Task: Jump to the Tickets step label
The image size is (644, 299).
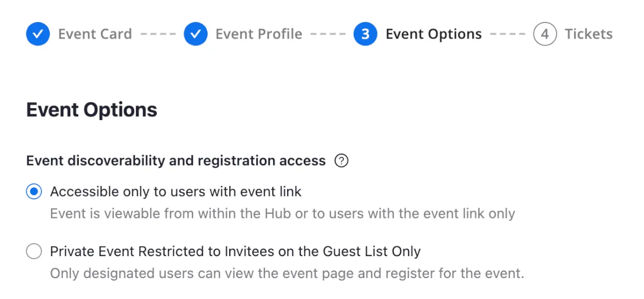Action: pyautogui.click(x=589, y=34)
